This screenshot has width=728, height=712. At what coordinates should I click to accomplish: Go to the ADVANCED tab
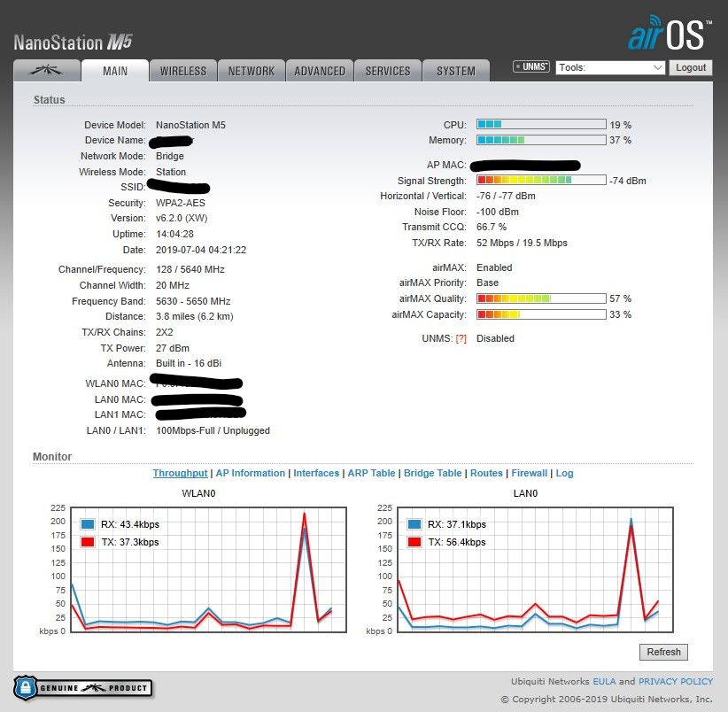[x=320, y=71]
